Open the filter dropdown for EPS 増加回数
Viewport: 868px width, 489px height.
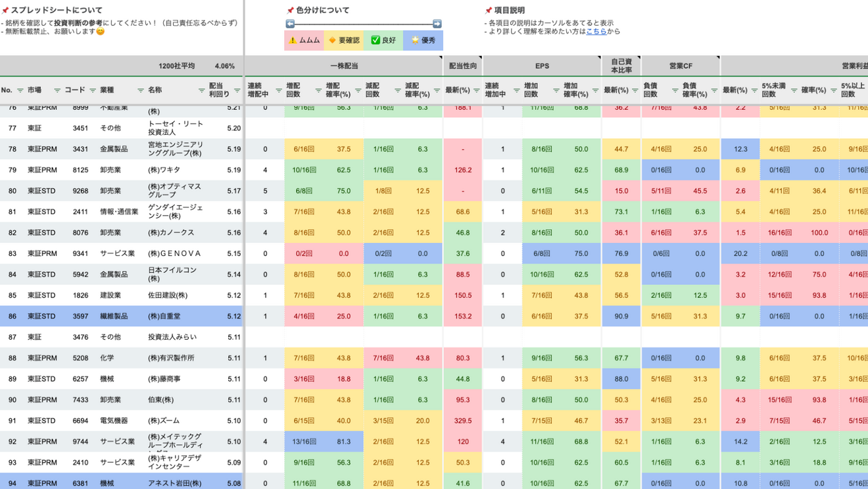[x=556, y=90]
